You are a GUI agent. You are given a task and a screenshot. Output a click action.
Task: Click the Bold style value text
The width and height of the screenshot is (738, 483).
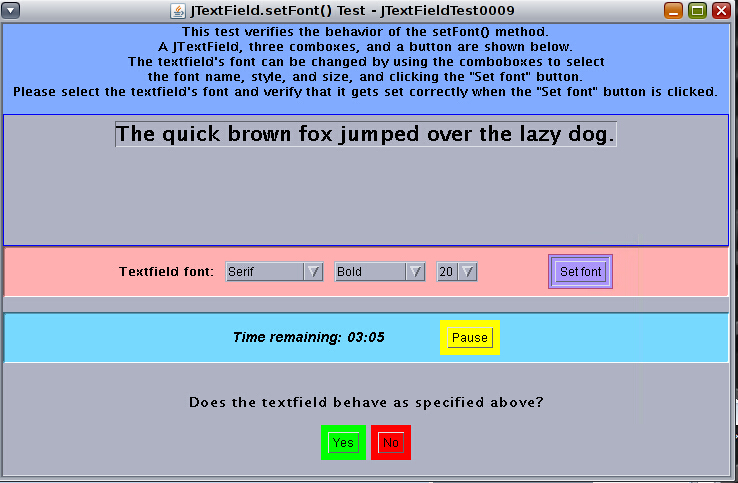(369, 272)
